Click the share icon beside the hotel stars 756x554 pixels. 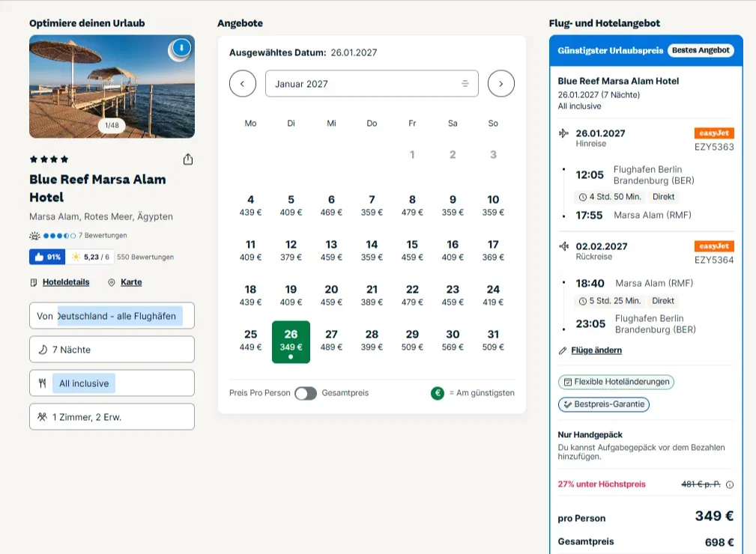coord(188,159)
